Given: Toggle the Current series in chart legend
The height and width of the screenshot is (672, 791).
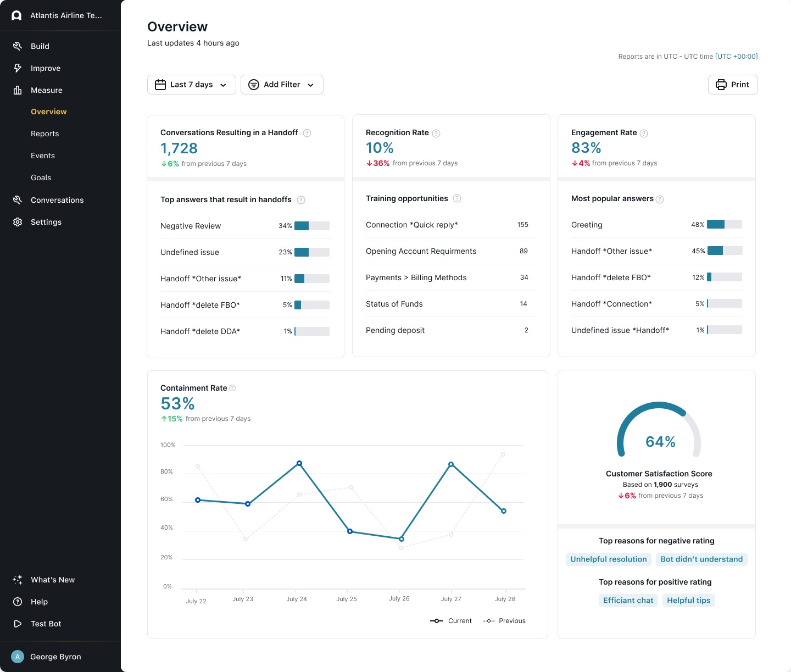Looking at the screenshot, I should point(450,620).
